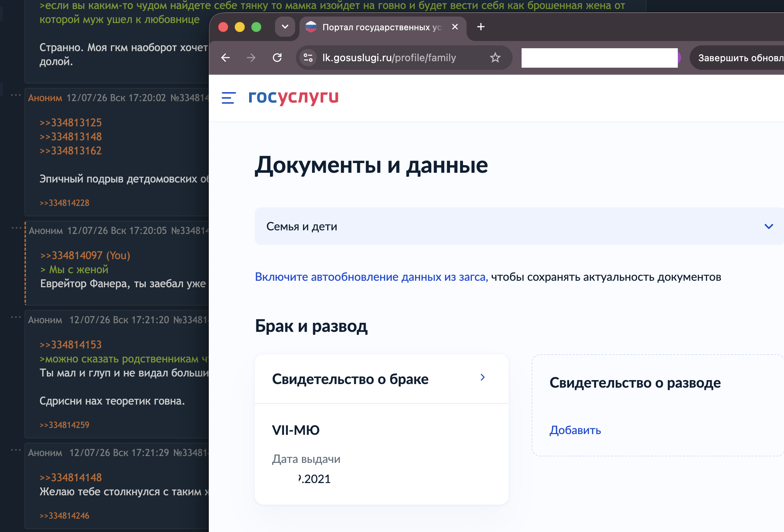The width and height of the screenshot is (784, 532).
Task: Click backlink >>334814259 in forum window
Action: (64, 425)
